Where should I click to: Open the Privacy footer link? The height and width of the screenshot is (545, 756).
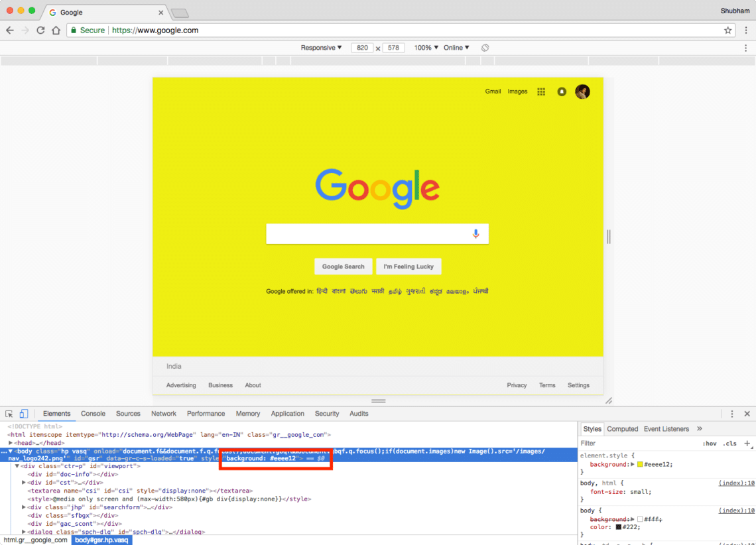[x=517, y=385]
